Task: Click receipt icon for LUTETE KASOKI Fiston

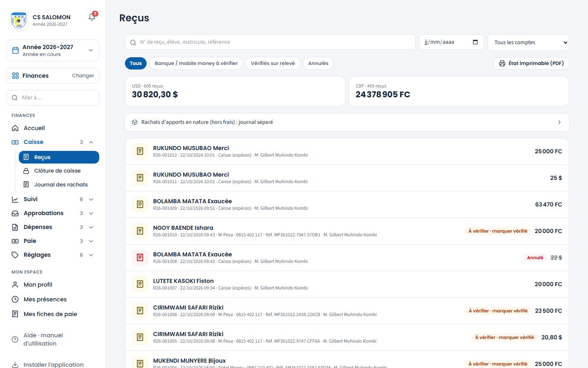Action: pos(140,284)
